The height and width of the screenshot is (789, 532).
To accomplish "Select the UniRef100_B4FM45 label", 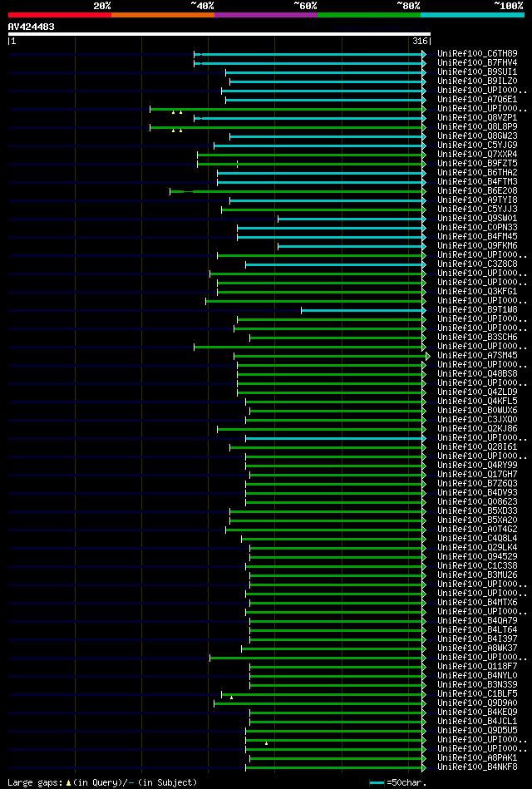I will click(477, 236).
